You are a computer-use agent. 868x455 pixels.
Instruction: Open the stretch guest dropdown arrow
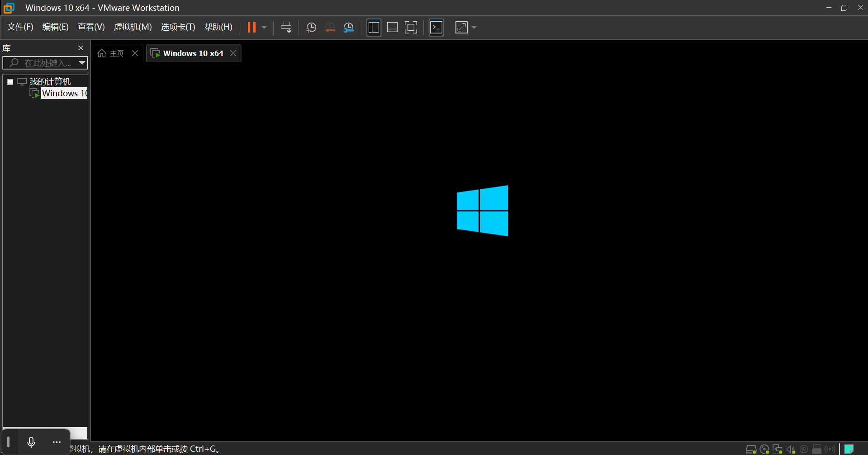(474, 28)
